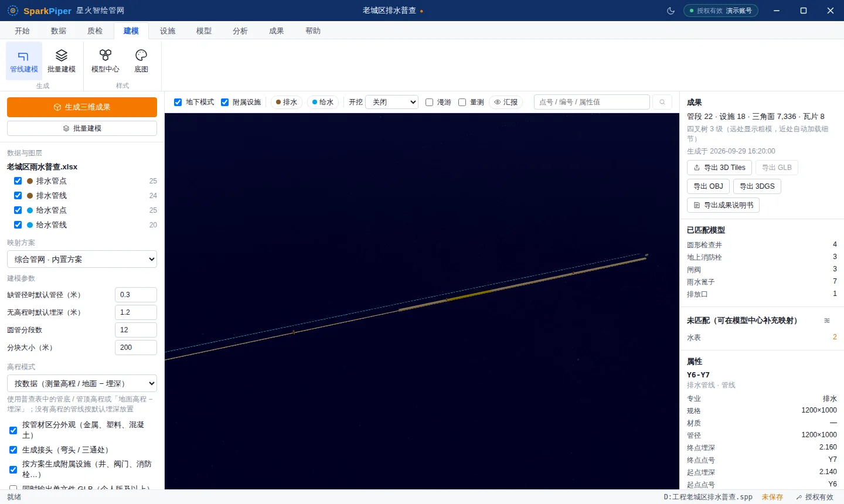Switch to the 质检 tab

(95, 31)
